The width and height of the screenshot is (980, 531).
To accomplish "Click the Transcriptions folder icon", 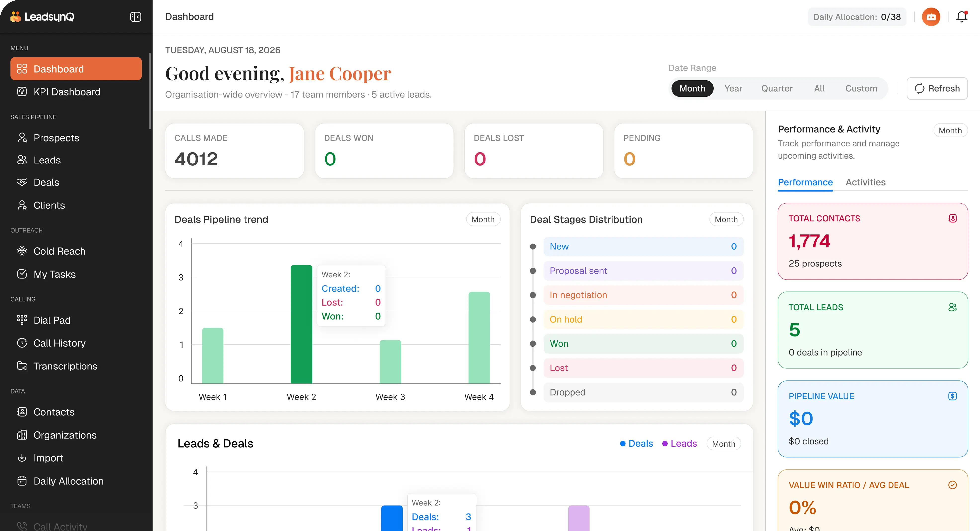I will point(22,366).
